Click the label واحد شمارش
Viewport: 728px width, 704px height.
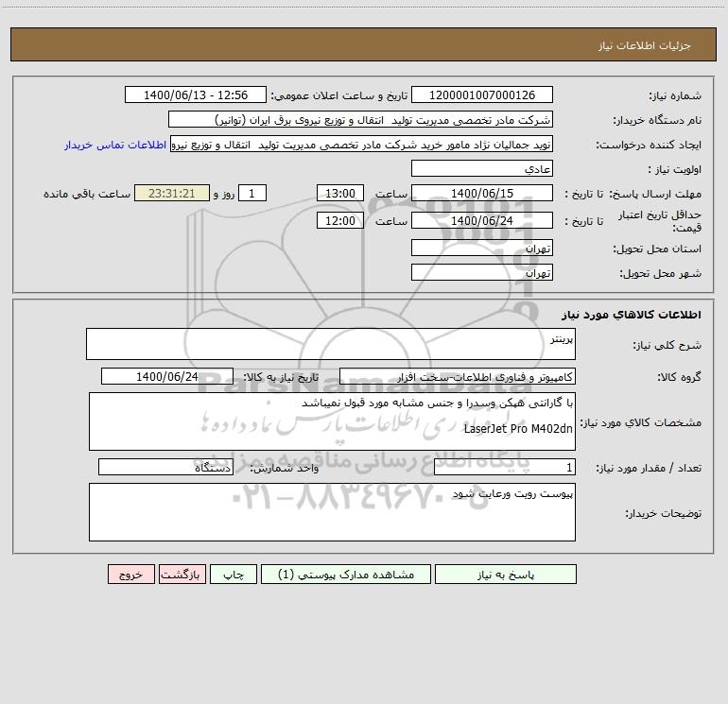[285, 468]
